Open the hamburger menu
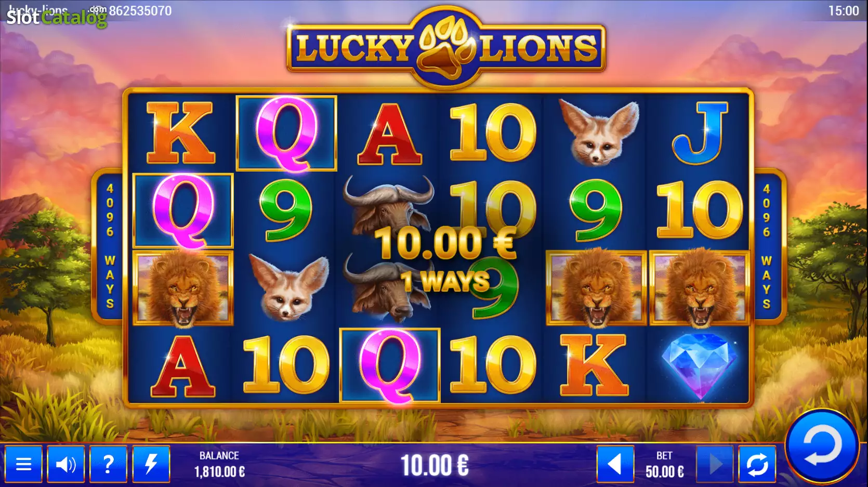This screenshot has width=868, height=487. [23, 464]
